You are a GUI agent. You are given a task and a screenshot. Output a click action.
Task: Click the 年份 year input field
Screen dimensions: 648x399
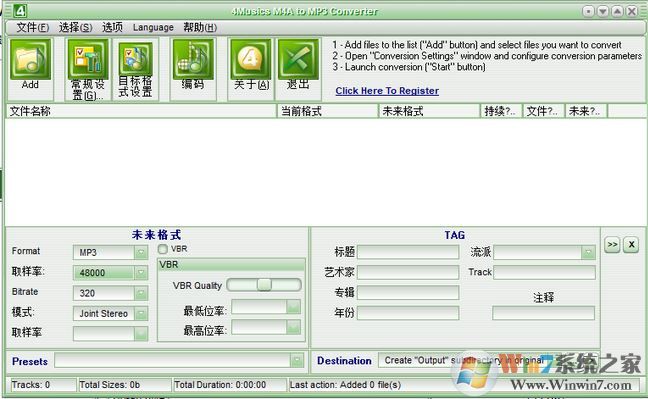point(408,313)
